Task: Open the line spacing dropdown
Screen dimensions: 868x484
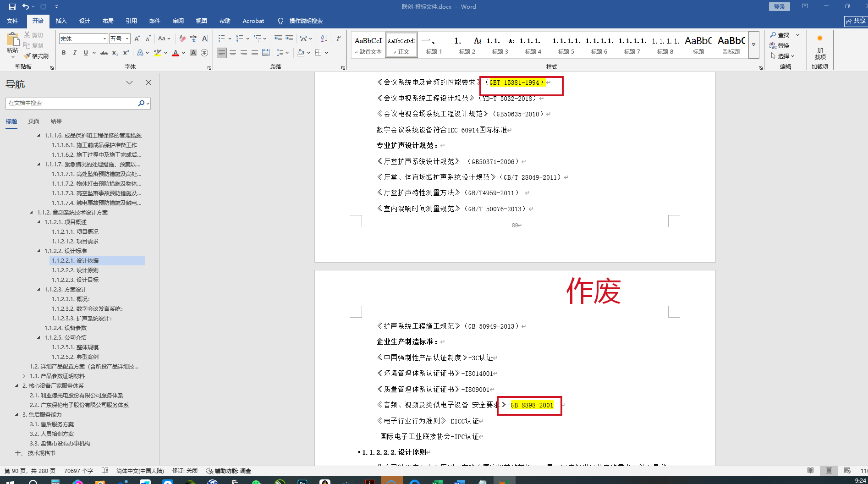Action: (x=282, y=53)
